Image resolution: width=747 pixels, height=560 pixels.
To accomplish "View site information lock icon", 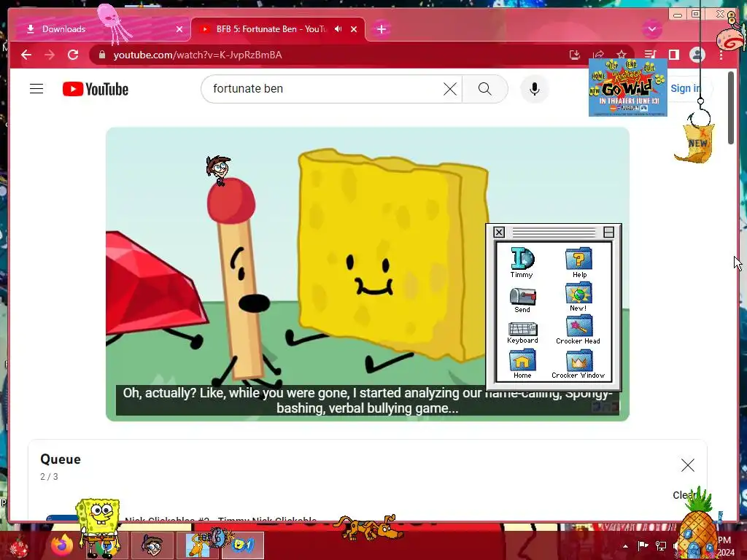I will [102, 55].
